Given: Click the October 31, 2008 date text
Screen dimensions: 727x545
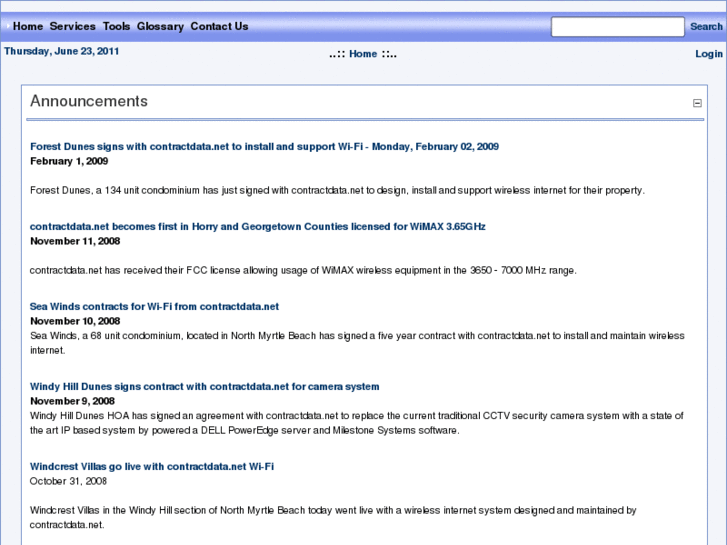Looking at the screenshot, I should coord(68,481).
